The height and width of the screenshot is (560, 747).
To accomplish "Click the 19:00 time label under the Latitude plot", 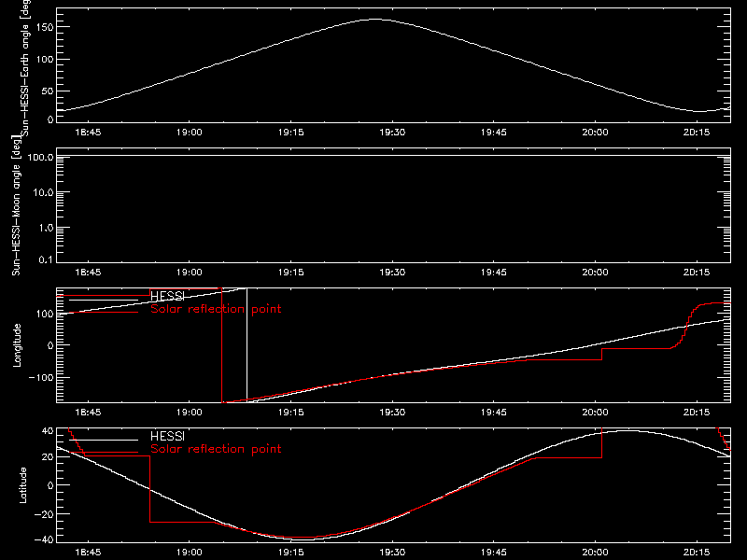I will coord(190,552).
